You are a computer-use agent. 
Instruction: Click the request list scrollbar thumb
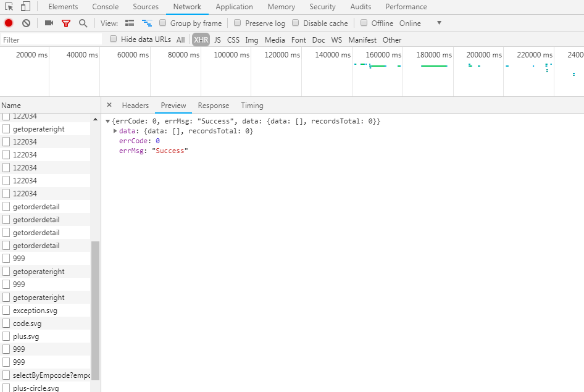click(x=95, y=311)
